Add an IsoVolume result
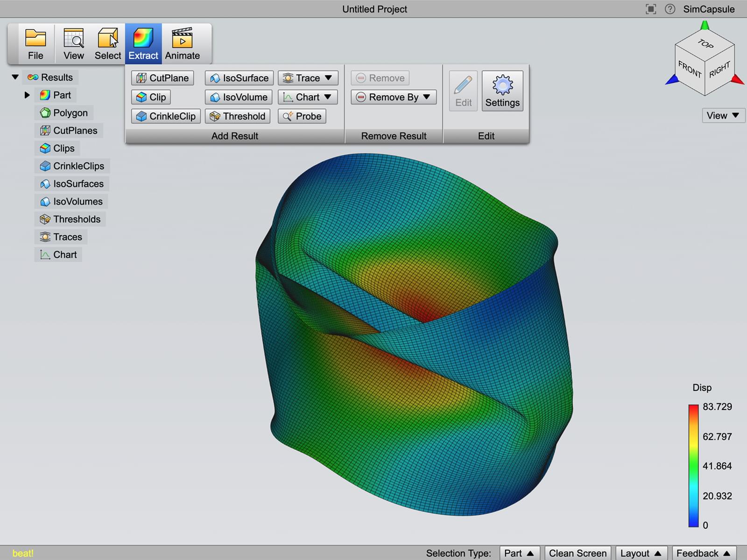This screenshot has height=560, width=747. [239, 97]
